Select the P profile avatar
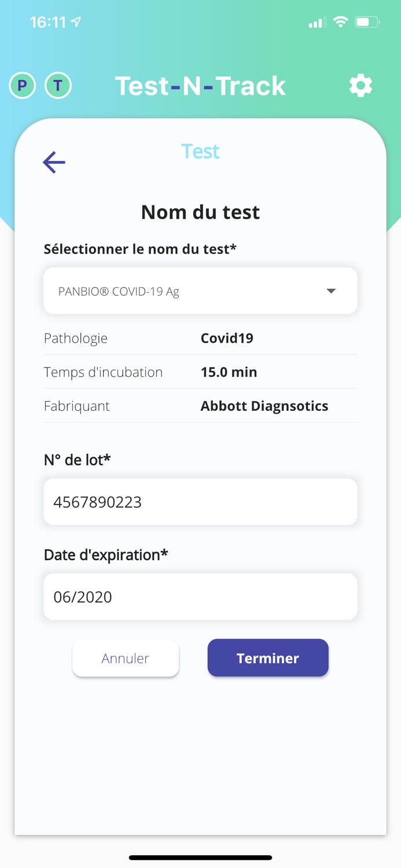The height and width of the screenshot is (868, 401). (x=21, y=86)
